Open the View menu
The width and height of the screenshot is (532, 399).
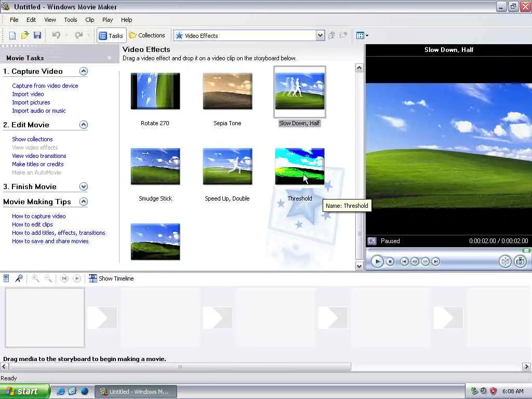(x=50, y=20)
